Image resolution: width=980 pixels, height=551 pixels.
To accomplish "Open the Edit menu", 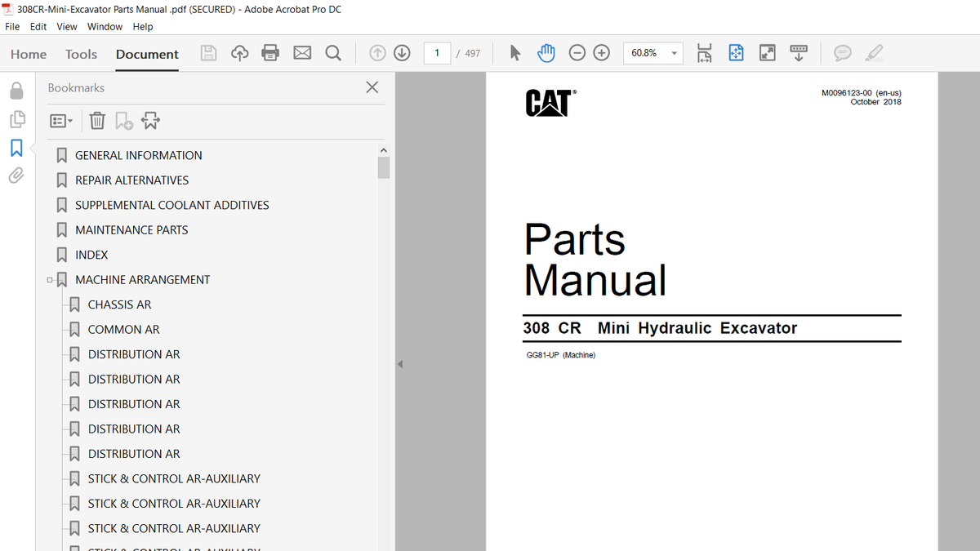I will [x=38, y=26].
